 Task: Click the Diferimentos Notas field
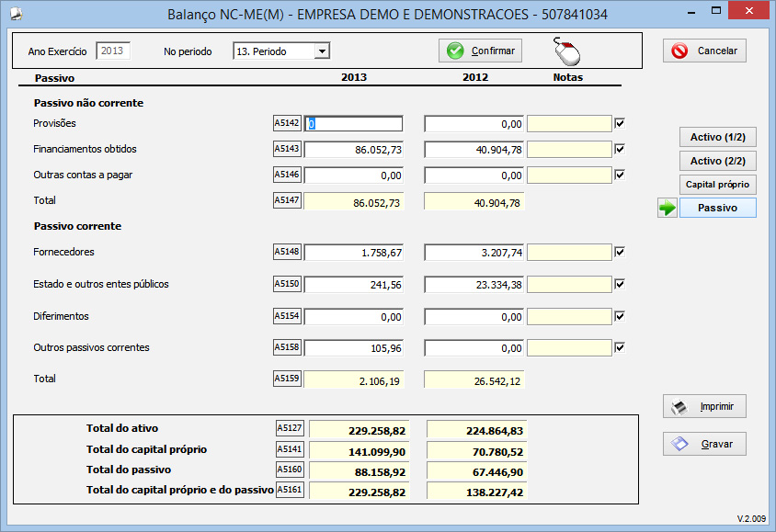(569, 316)
